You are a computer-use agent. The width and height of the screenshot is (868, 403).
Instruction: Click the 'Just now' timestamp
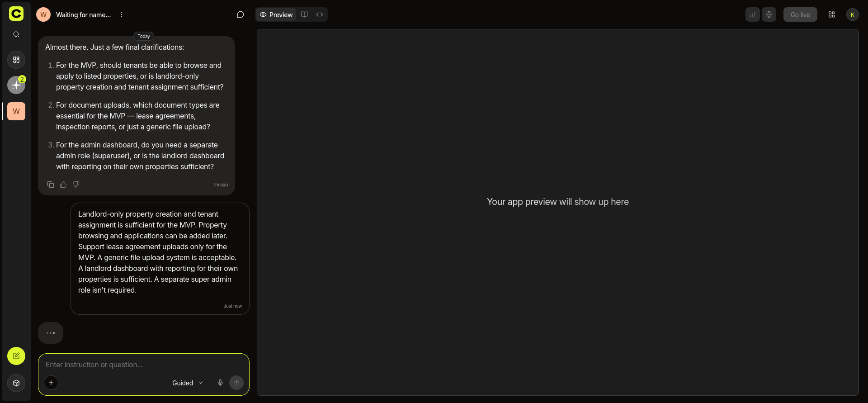coord(233,306)
